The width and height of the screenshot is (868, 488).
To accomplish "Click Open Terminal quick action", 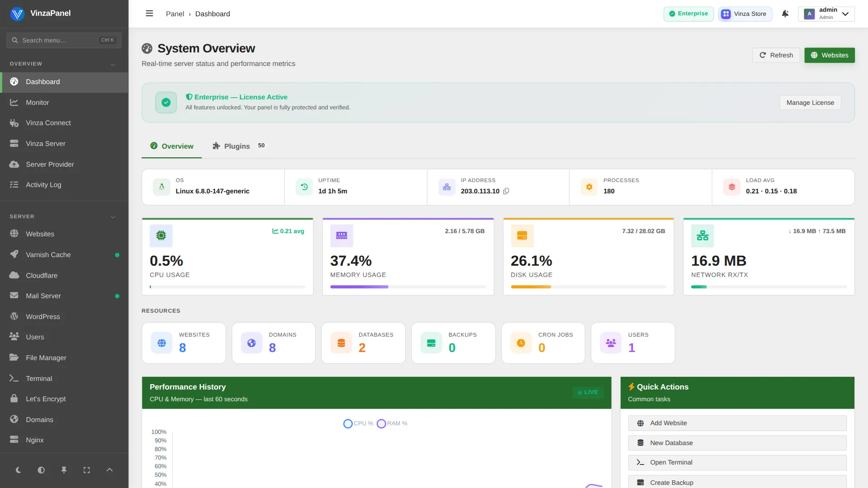I will pyautogui.click(x=737, y=462).
